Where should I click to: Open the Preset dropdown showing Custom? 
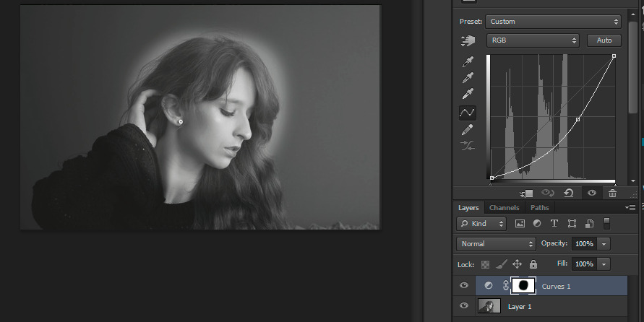(553, 22)
